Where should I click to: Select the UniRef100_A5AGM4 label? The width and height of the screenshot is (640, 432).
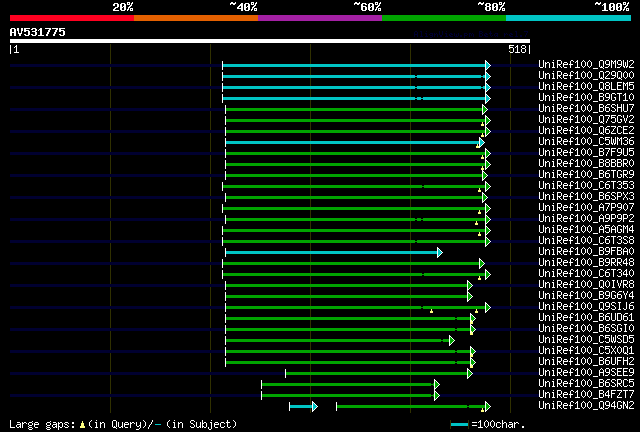tap(586, 230)
